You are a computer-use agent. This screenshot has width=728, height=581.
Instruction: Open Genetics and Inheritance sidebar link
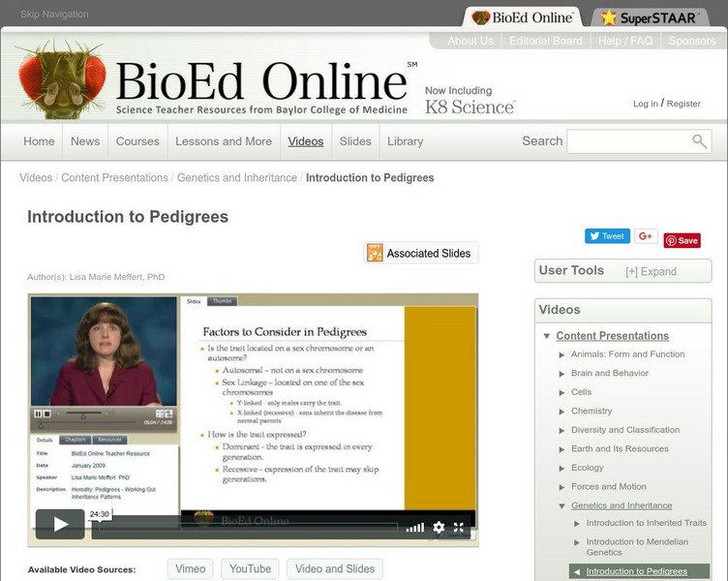tap(622, 505)
